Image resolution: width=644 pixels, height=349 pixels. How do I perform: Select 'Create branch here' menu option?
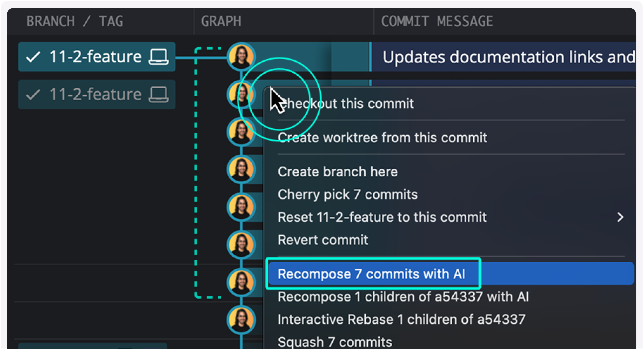pyautogui.click(x=337, y=172)
